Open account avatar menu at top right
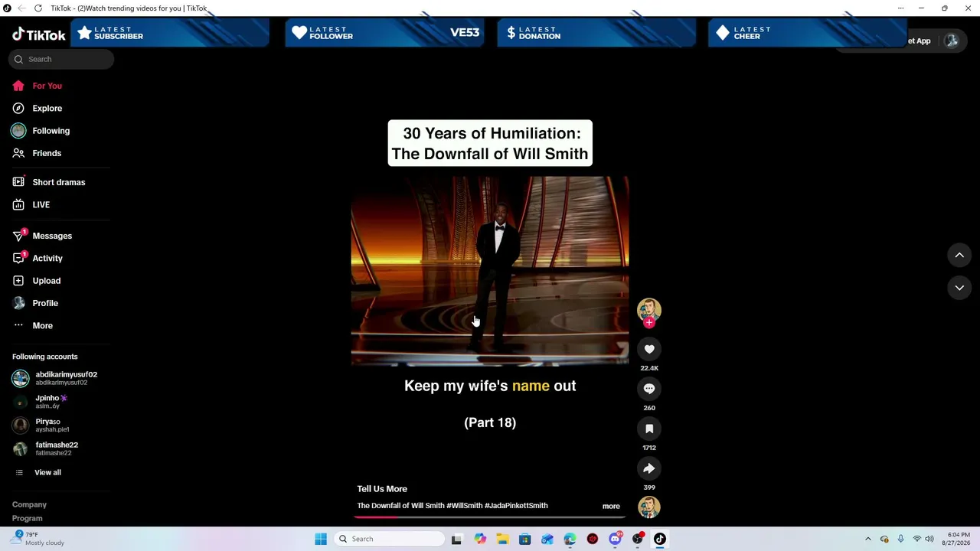This screenshot has height=551, width=980. click(952, 41)
